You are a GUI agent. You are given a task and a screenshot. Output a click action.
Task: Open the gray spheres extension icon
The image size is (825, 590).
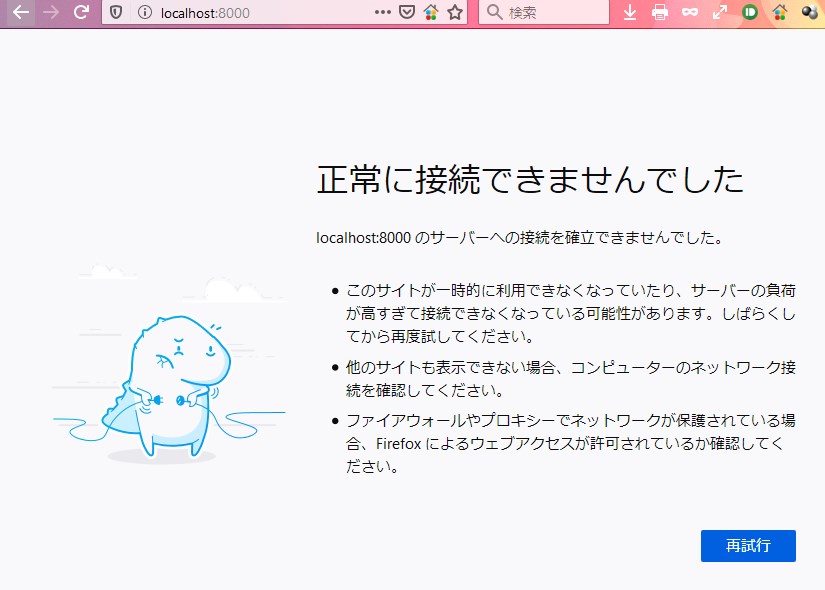(809, 13)
